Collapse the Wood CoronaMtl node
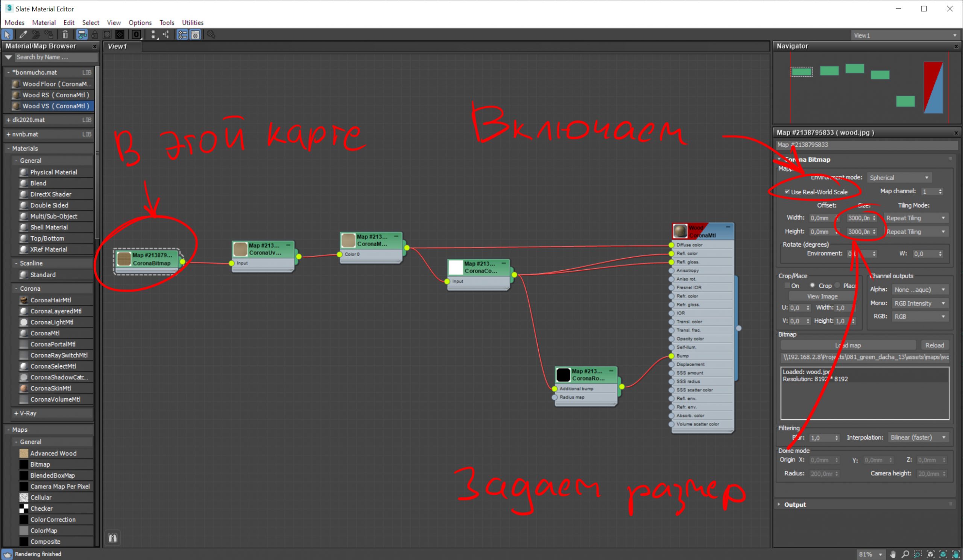This screenshot has width=963, height=560. click(728, 227)
